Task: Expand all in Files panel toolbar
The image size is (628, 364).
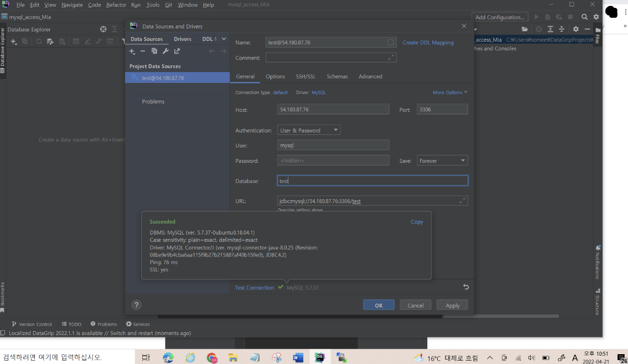Action: pos(550,29)
